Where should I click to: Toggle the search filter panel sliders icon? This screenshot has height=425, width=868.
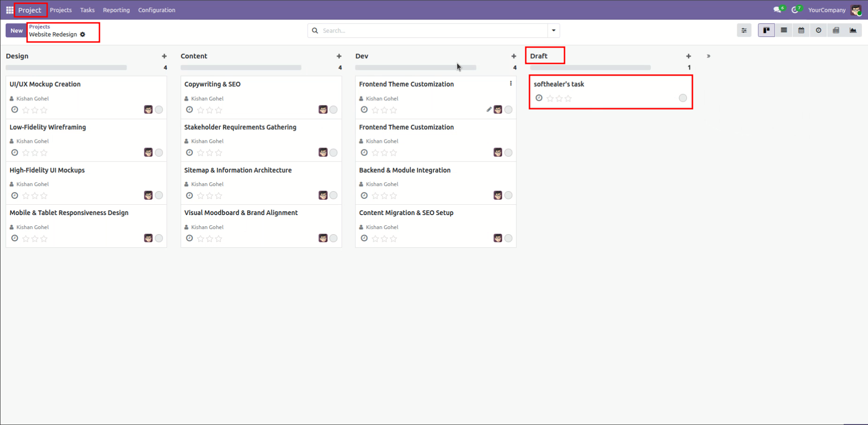744,30
